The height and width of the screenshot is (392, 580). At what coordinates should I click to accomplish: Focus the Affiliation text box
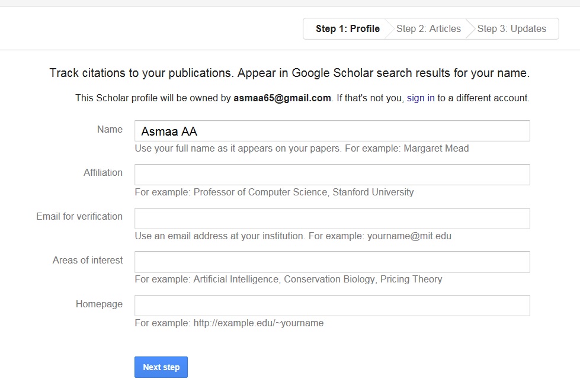pyautogui.click(x=332, y=175)
